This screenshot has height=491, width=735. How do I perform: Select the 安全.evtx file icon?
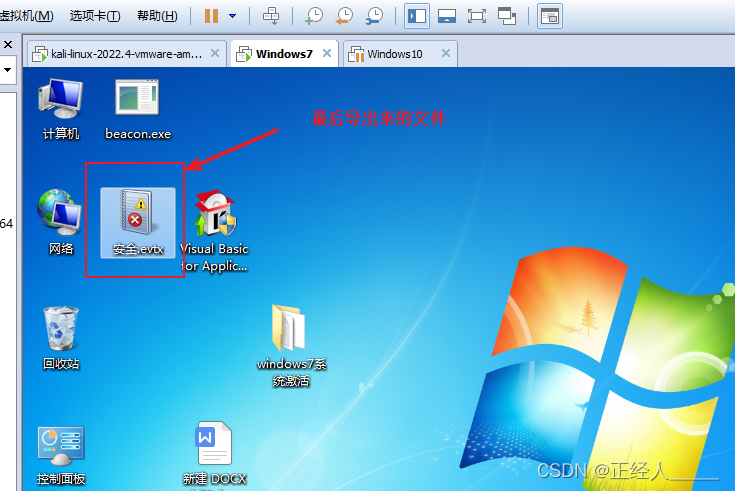click(138, 223)
